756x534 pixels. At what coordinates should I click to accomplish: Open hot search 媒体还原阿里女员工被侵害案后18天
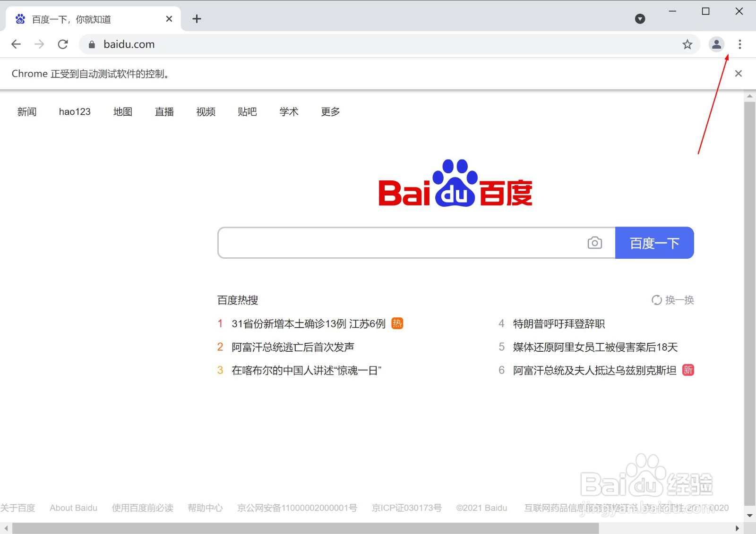click(x=595, y=347)
